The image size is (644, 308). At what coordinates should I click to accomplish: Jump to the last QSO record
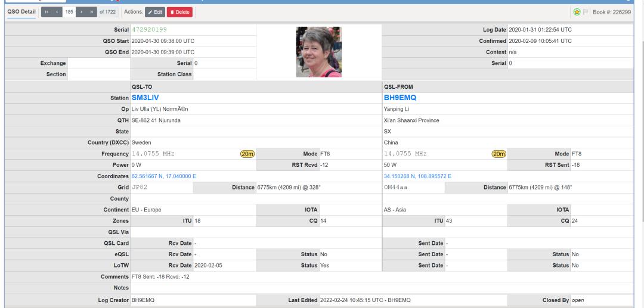[92, 12]
